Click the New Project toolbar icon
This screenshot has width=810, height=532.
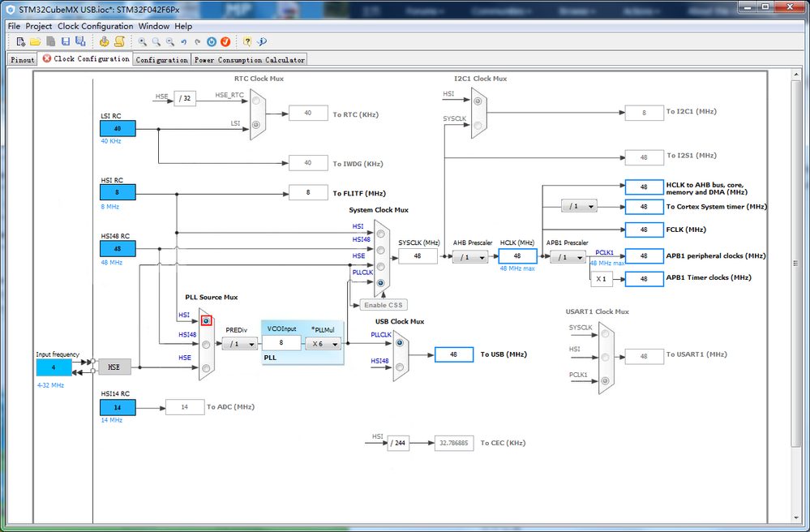[20, 41]
